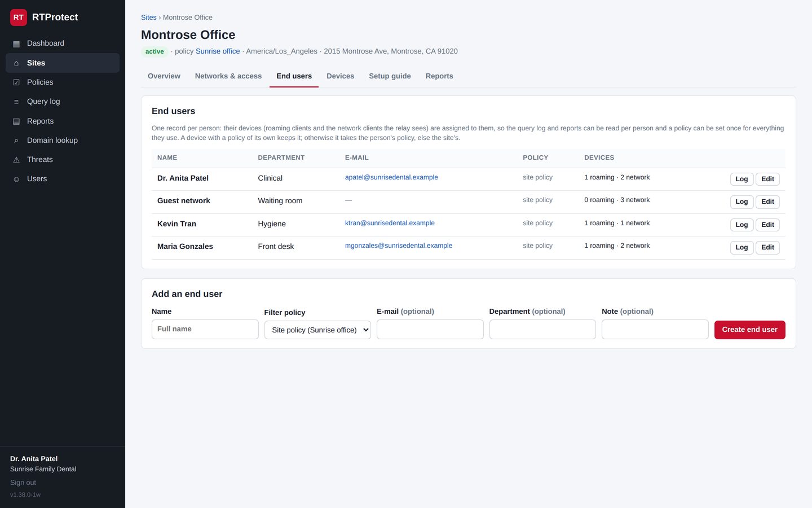
Task: Go to the Setup guide tab
Action: (390, 76)
